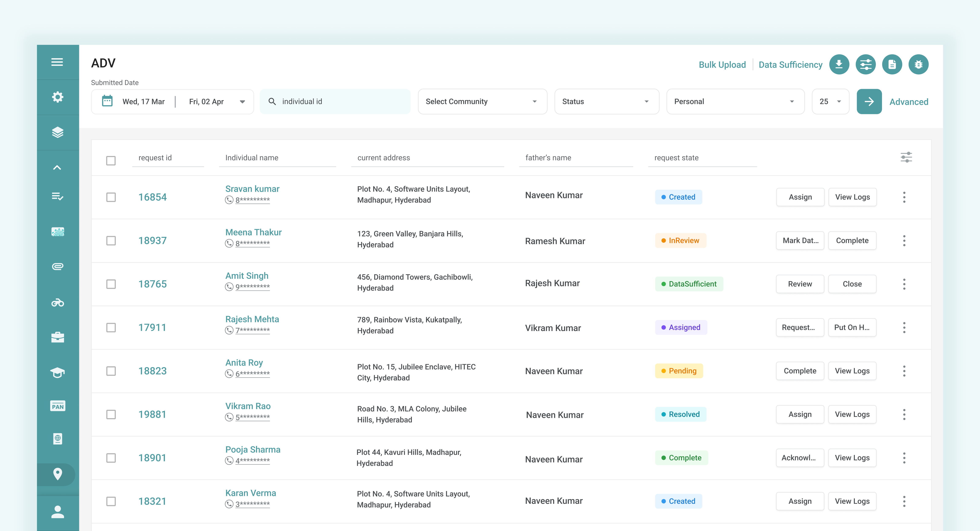Click the bug report icon button in the header
980x531 pixels.
coord(918,64)
